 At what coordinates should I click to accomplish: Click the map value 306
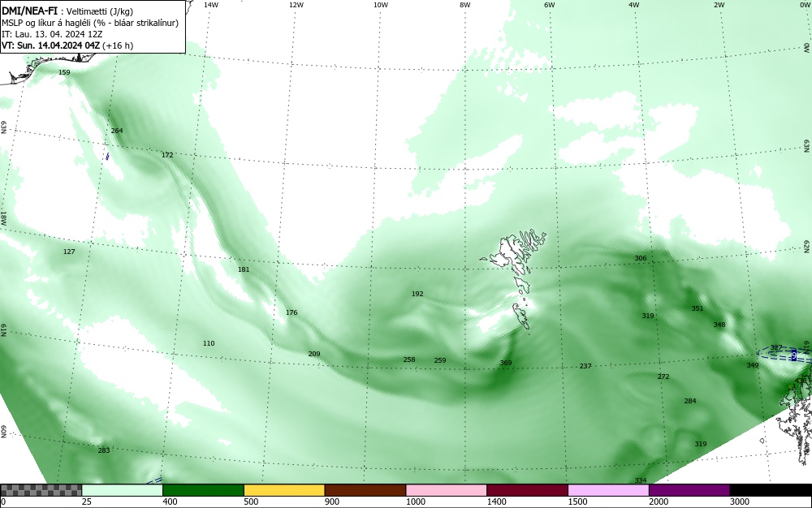pos(641,258)
